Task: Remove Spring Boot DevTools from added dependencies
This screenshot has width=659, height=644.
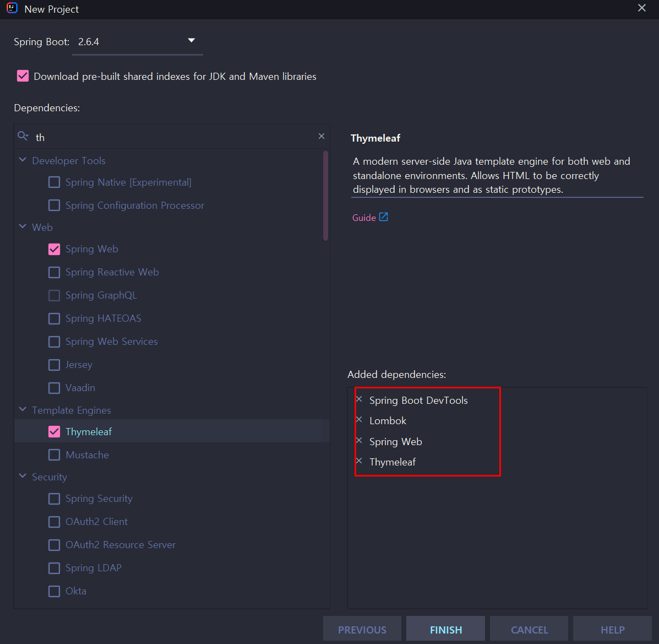Action: (x=359, y=399)
